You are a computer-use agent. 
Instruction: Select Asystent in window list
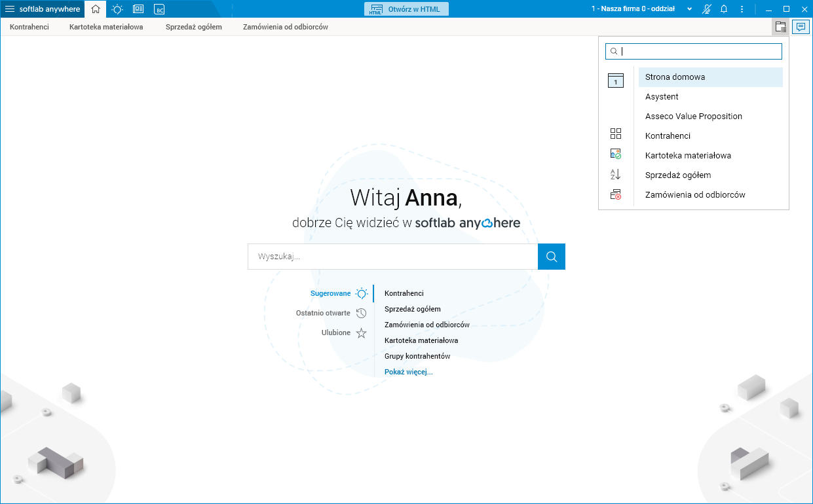(711, 97)
